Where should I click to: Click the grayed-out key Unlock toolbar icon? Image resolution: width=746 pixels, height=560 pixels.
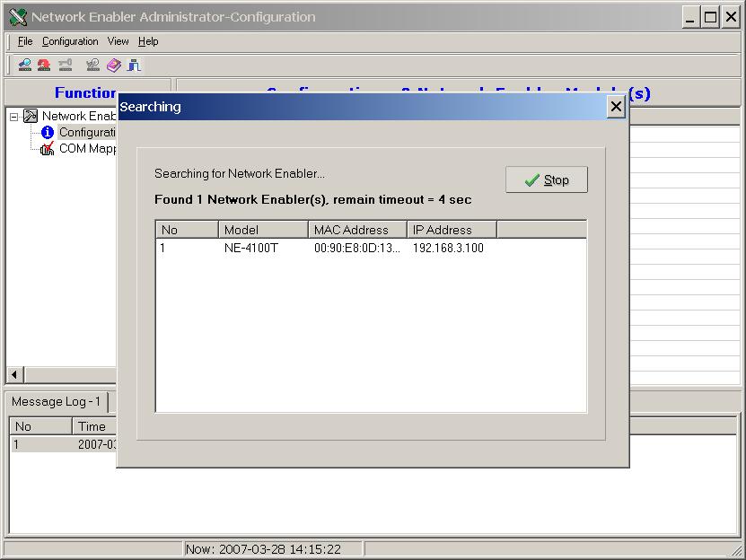66,65
